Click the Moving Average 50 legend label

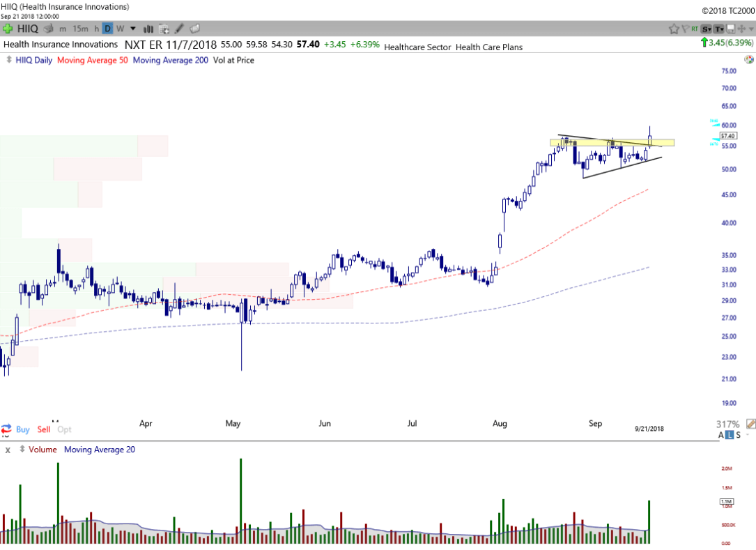[x=92, y=60]
